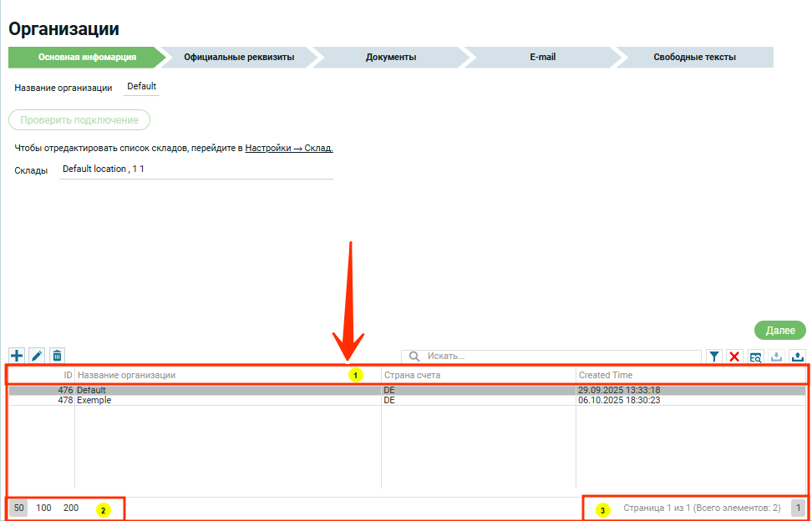The height and width of the screenshot is (521, 812).
Task: Set page size to 100 rows
Action: 43,508
